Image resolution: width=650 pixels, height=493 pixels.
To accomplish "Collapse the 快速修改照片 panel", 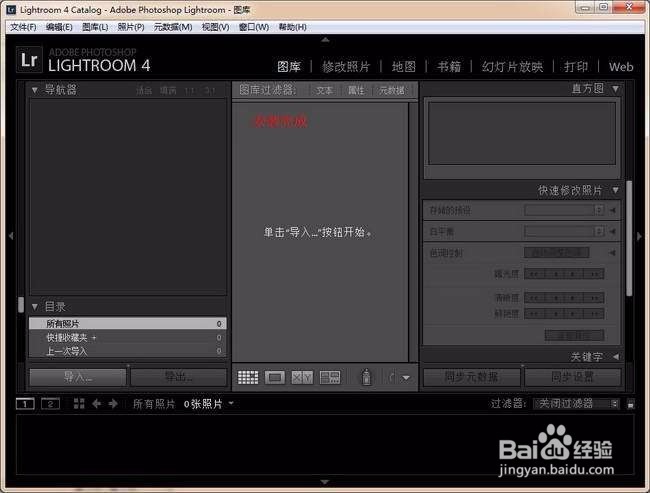I will 616,190.
